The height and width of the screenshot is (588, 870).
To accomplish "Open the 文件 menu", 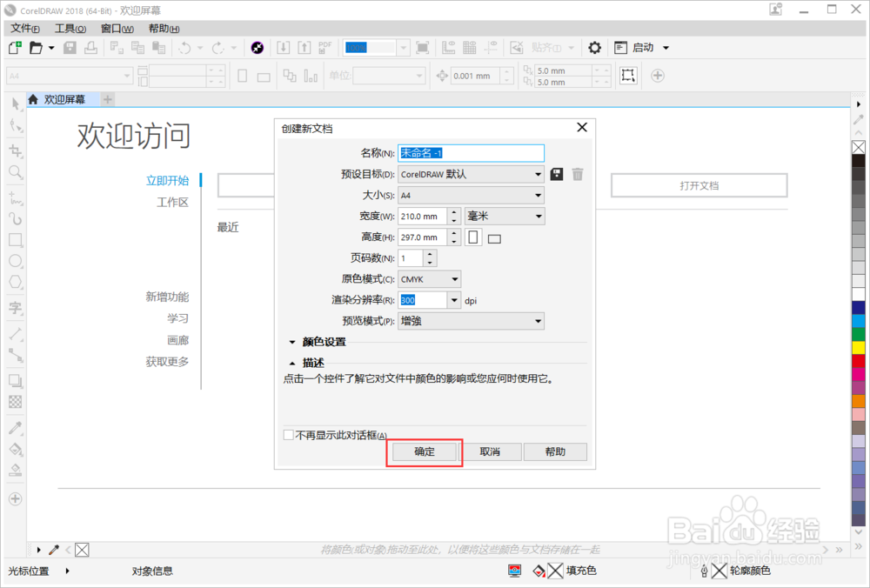I will (25, 29).
